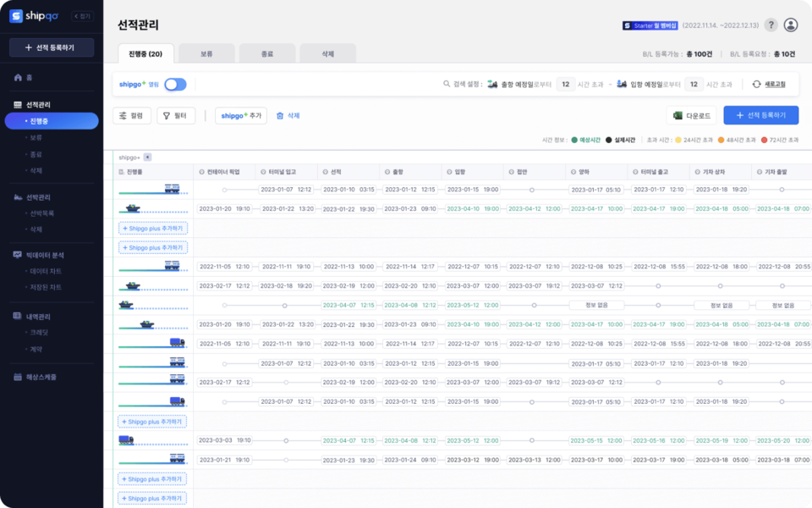Click the 빅데이터 분석 sidebar icon
Viewport: 812px width, 508px height.
point(19,255)
